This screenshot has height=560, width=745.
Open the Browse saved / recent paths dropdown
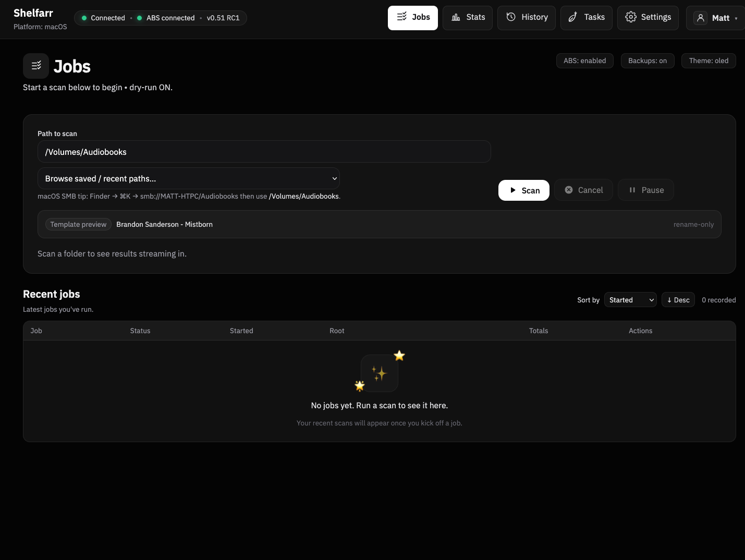tap(189, 178)
